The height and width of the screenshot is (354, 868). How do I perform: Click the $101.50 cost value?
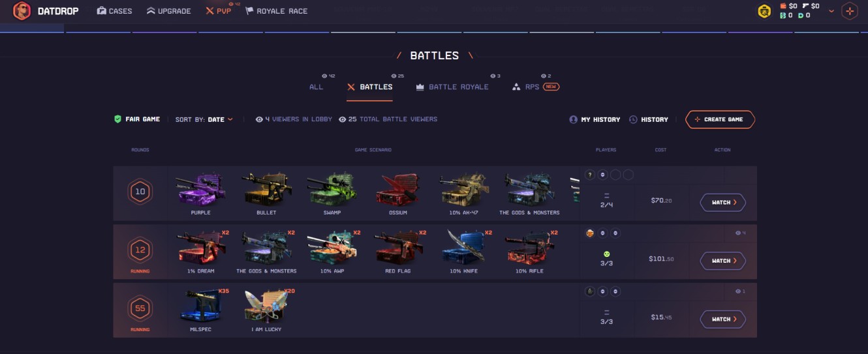661,259
